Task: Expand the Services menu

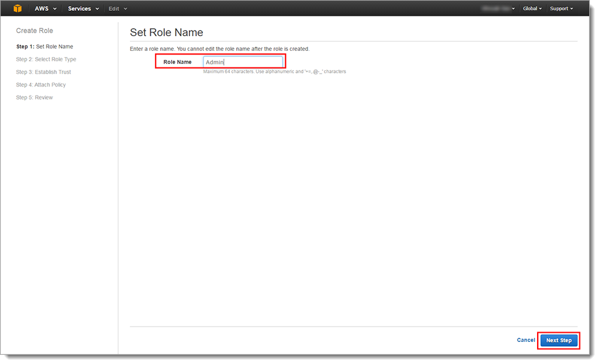Action: [x=83, y=9]
